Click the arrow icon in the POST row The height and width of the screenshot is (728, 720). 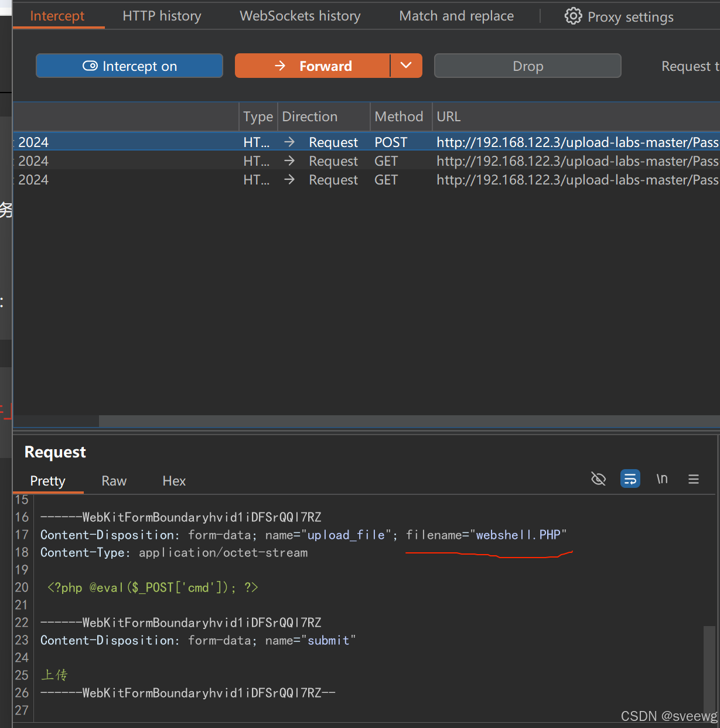click(289, 142)
